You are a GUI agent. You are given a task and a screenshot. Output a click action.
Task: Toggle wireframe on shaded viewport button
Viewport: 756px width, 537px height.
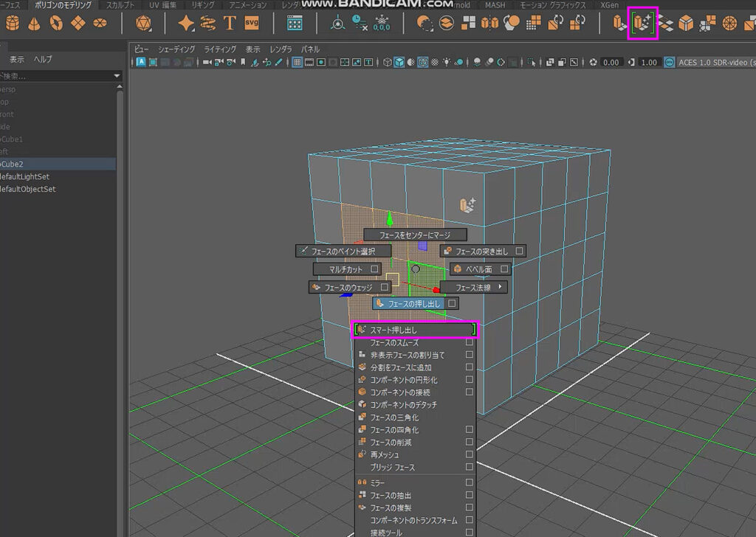click(x=423, y=62)
